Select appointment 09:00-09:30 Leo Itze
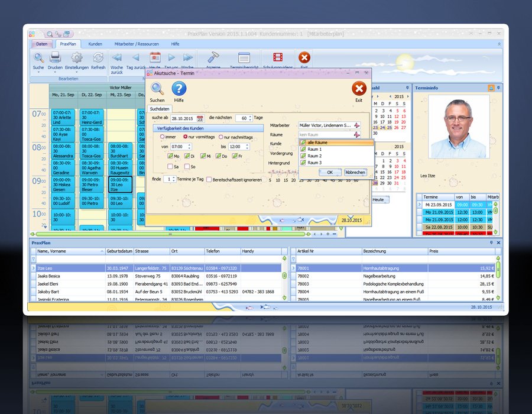The image size is (532, 414). tap(120, 185)
